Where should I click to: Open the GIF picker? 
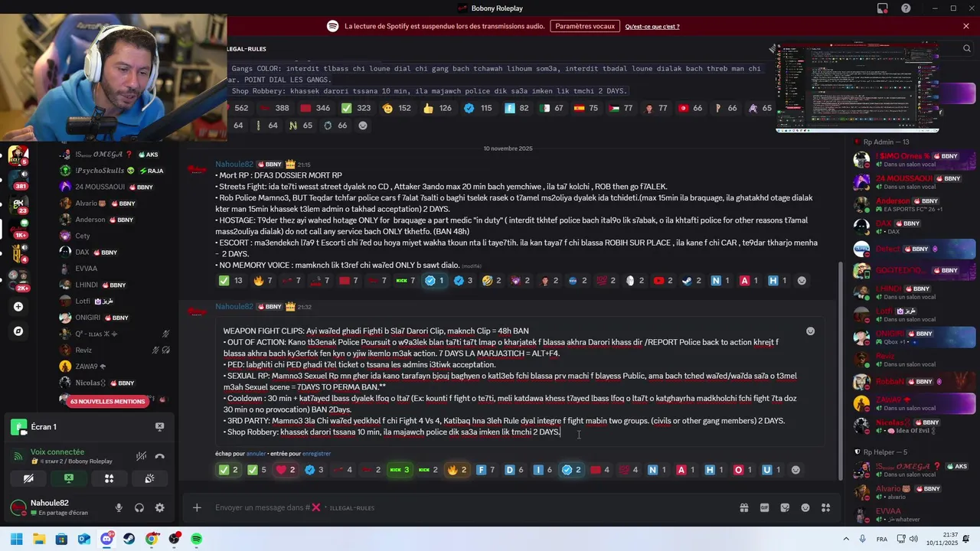(x=764, y=507)
